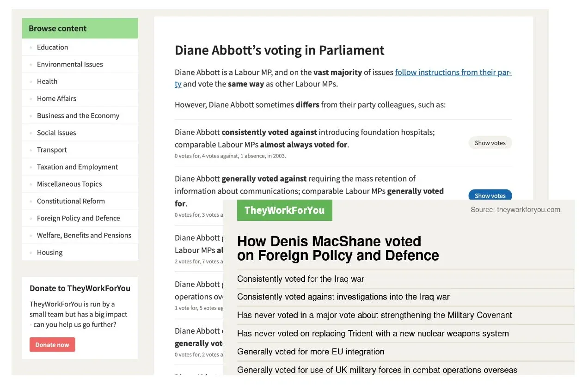588x390 pixels.
Task: Open Foreign Policy and Defence link
Action: 78,218
